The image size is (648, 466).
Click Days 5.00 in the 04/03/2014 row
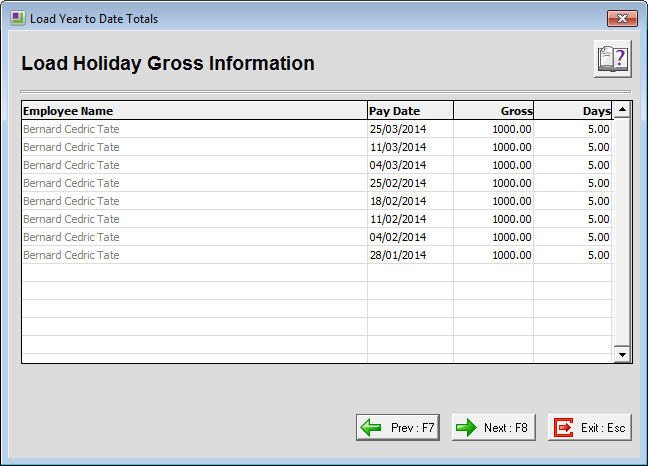coord(573,165)
